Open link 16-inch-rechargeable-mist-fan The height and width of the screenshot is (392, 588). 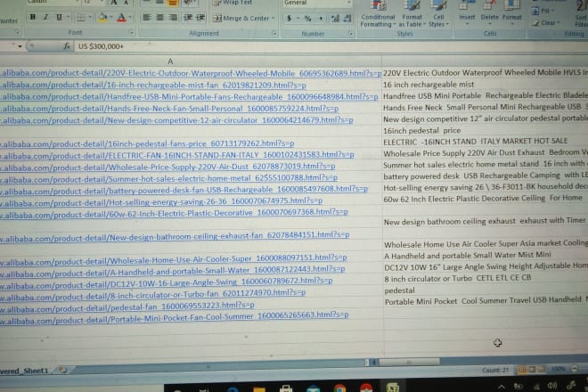point(153,86)
